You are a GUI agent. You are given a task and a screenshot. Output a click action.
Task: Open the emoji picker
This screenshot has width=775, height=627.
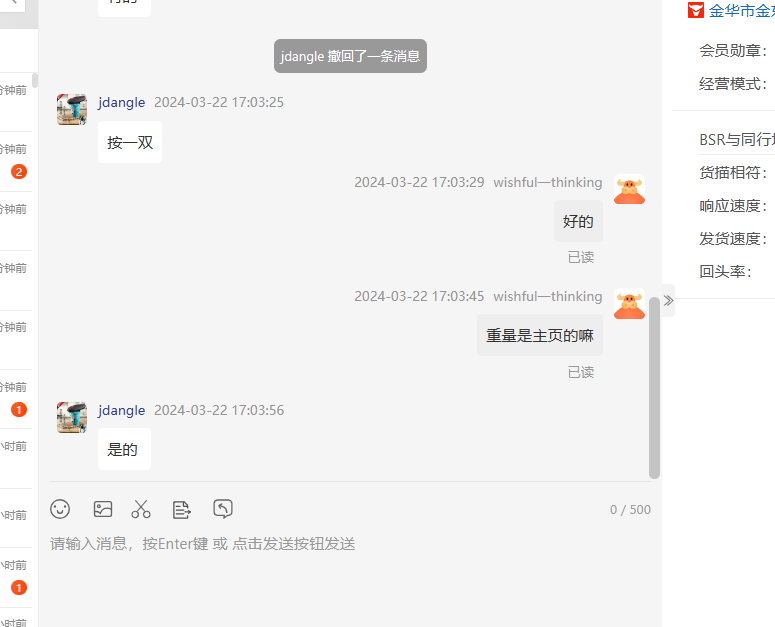tap(60, 509)
